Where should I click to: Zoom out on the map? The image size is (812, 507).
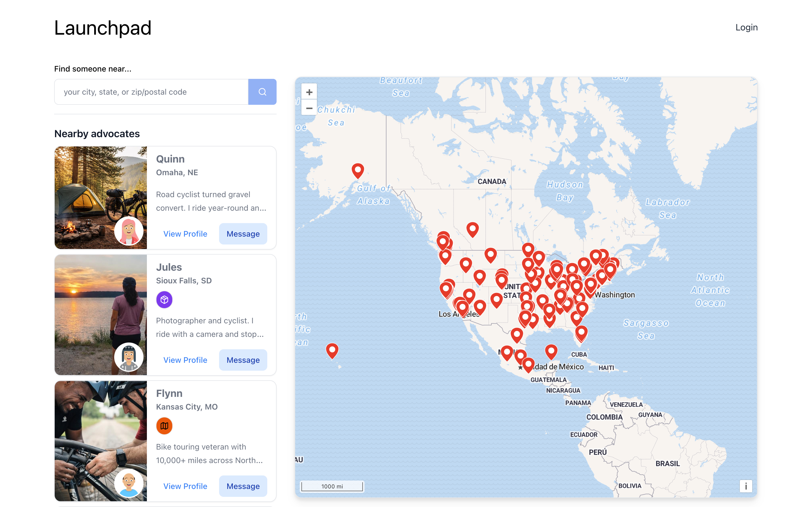[x=309, y=108]
